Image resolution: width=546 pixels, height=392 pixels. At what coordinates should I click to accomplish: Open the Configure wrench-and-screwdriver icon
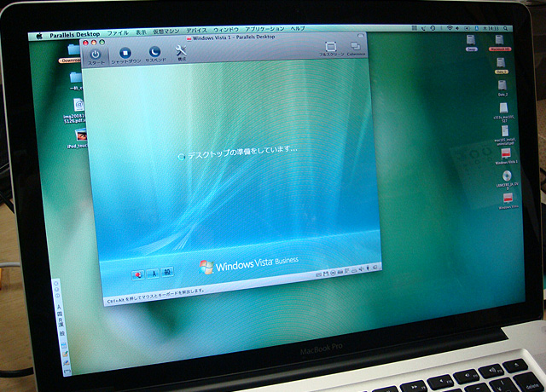[181, 53]
